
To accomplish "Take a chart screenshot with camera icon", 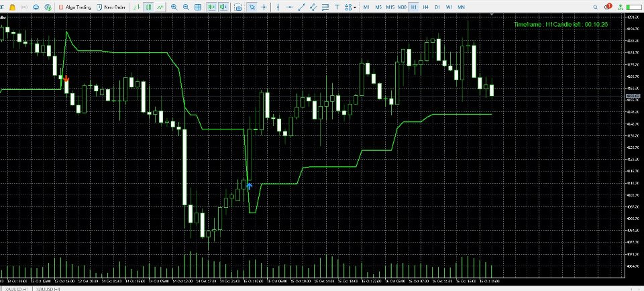I will click(237, 7).
